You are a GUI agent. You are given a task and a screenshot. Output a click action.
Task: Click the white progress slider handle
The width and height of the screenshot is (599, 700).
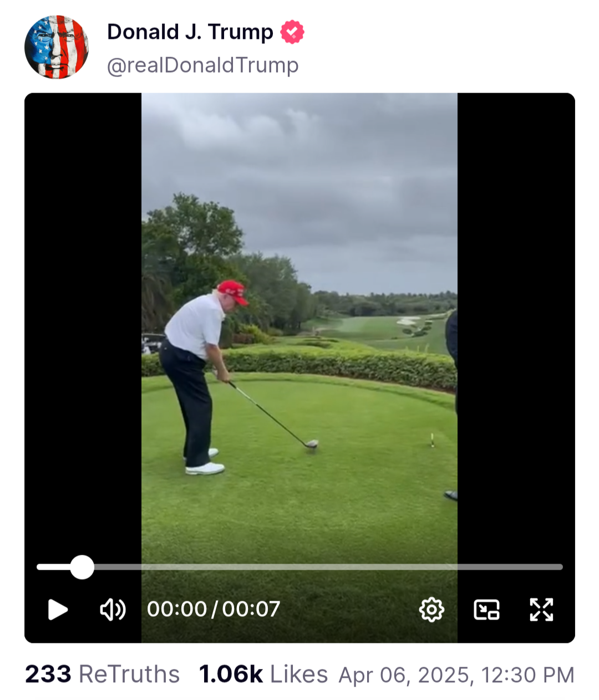point(82,567)
